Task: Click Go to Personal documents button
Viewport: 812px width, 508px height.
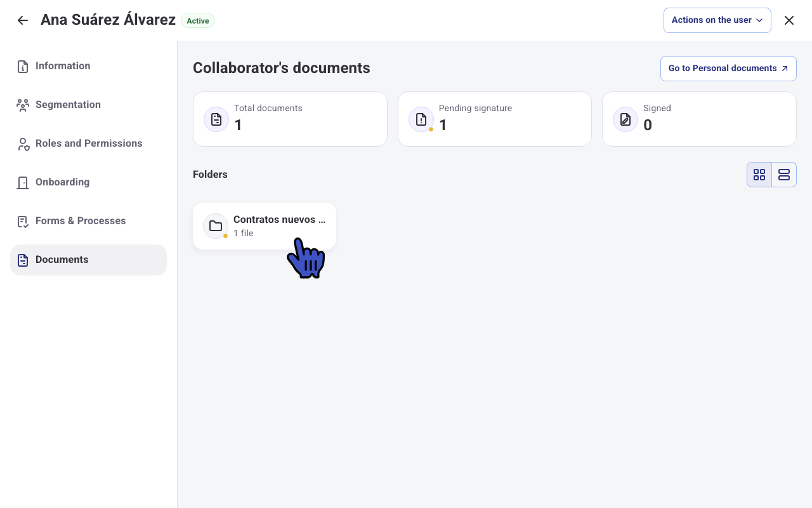Action: (x=728, y=69)
